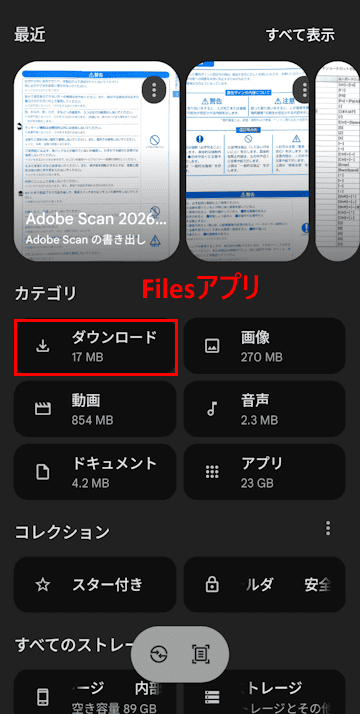
Task: Select the 4.2 MB size text
Action: pos(91,483)
